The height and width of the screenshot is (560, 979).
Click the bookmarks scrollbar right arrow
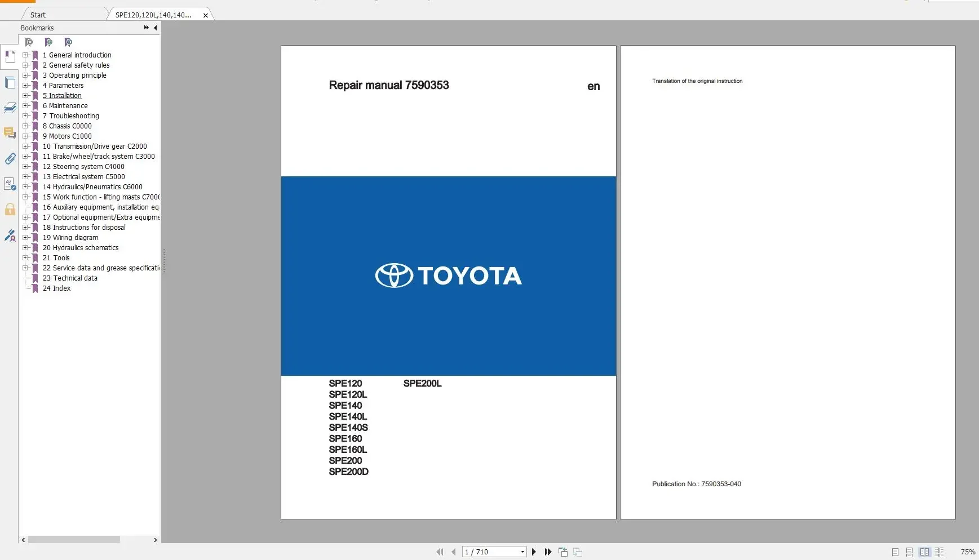(156, 540)
